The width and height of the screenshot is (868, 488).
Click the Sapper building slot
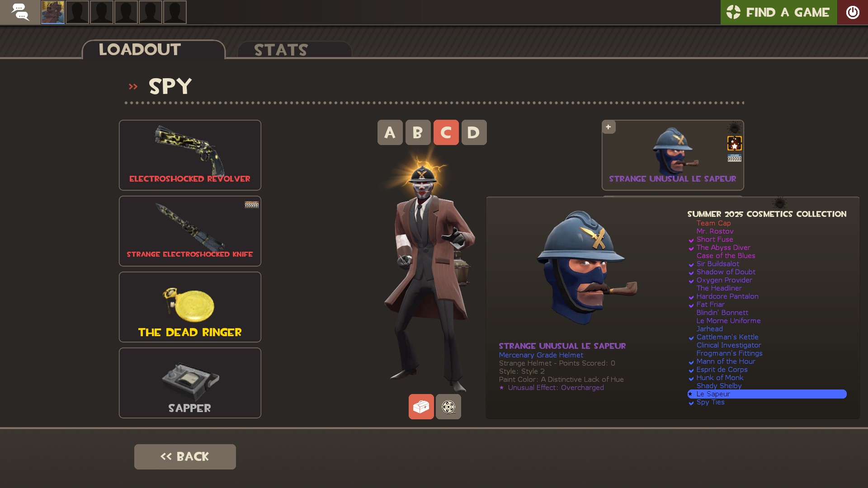(x=190, y=383)
